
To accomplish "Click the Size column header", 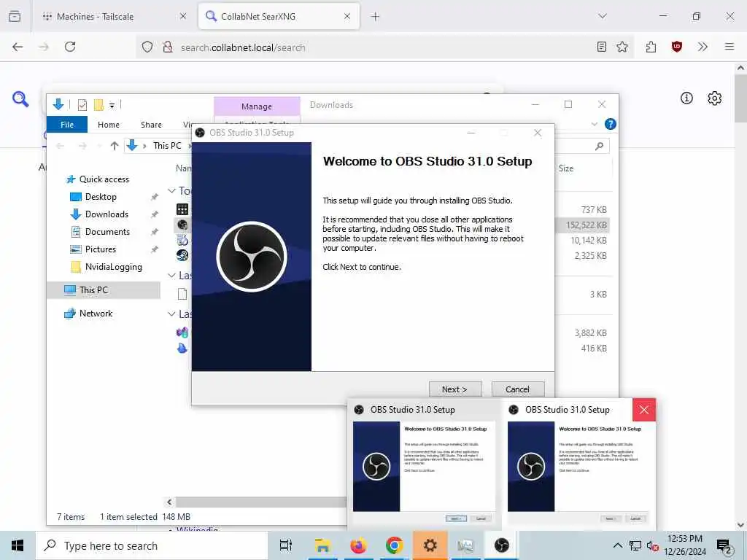I will 566,168.
